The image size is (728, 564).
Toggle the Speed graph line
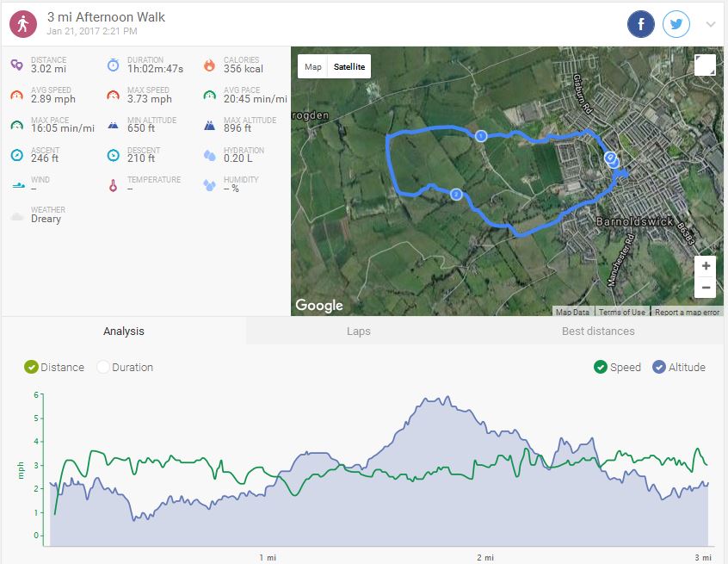pyautogui.click(x=600, y=367)
